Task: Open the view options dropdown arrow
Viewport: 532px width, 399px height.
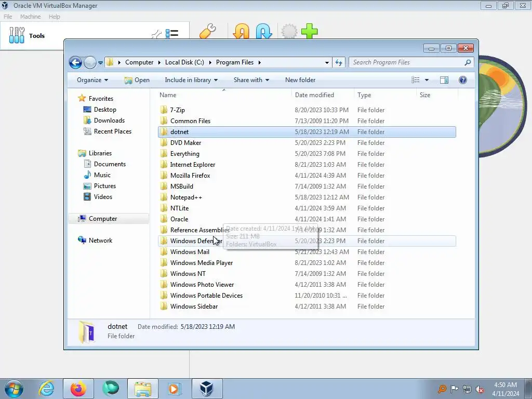Action: coord(427,80)
